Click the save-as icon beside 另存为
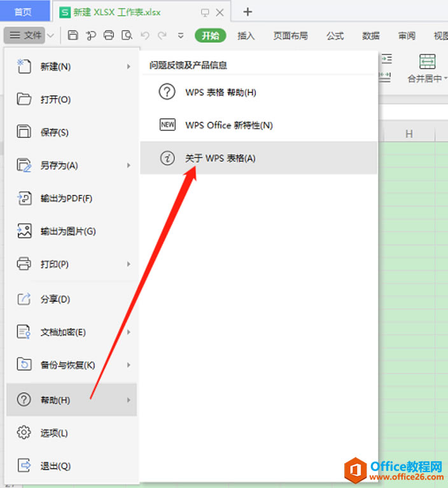The image size is (448, 488). (24, 165)
